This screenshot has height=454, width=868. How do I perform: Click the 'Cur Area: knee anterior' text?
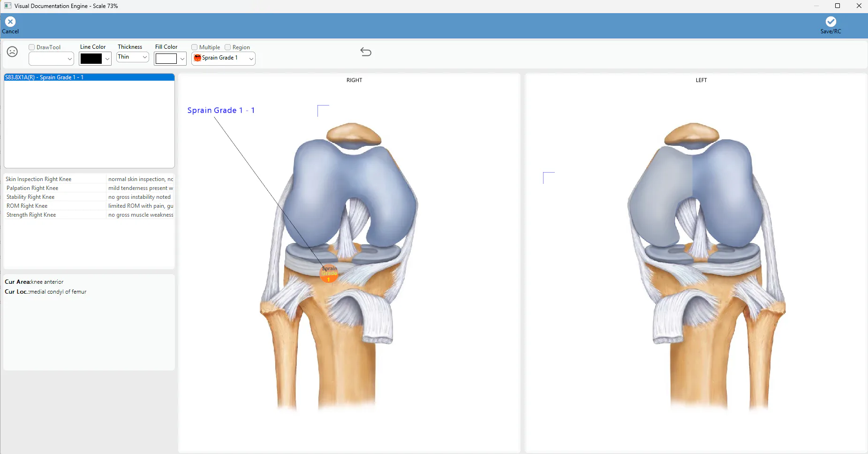coord(34,282)
